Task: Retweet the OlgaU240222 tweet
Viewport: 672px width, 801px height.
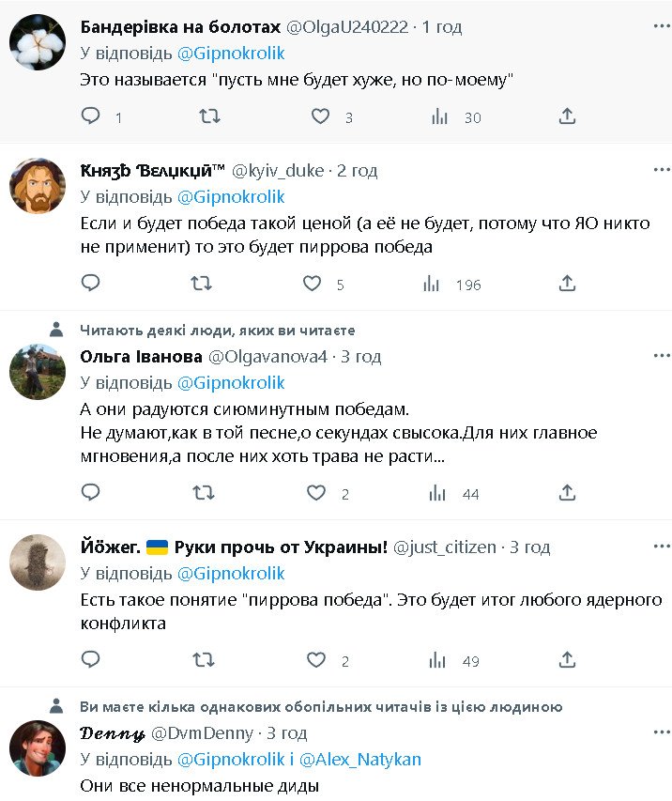Action: [x=210, y=116]
